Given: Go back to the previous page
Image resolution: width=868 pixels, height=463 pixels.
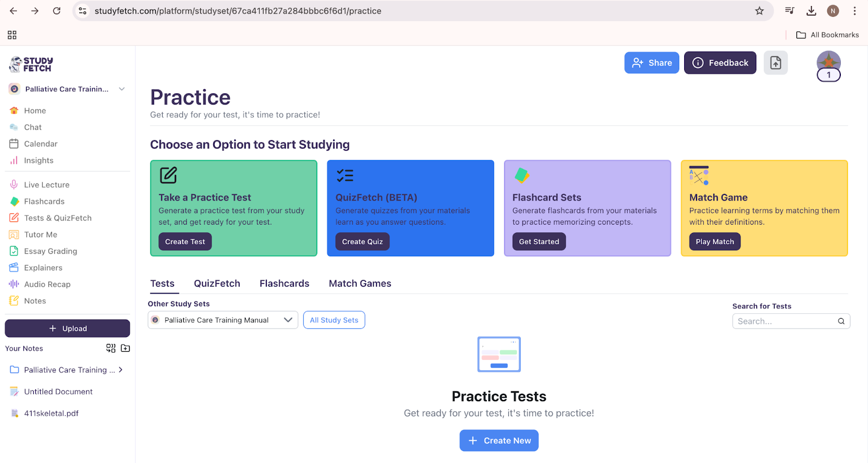Looking at the screenshot, I should click(14, 11).
